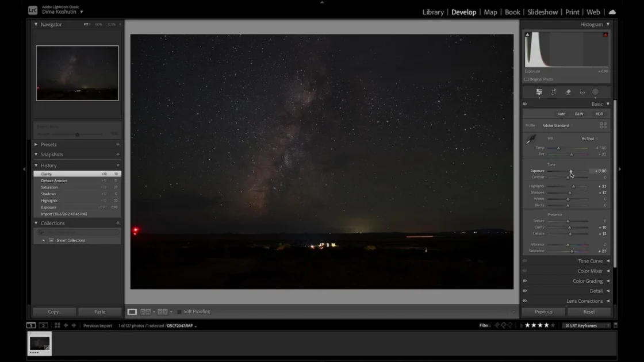This screenshot has height=362, width=644.
Task: Toggle Detail panel eye icon
Action: [524, 291]
